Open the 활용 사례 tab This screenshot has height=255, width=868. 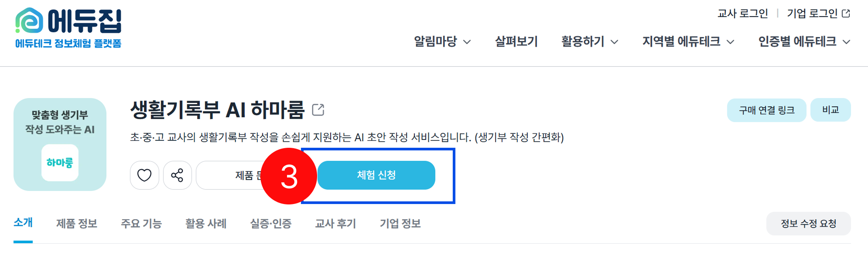[206, 224]
